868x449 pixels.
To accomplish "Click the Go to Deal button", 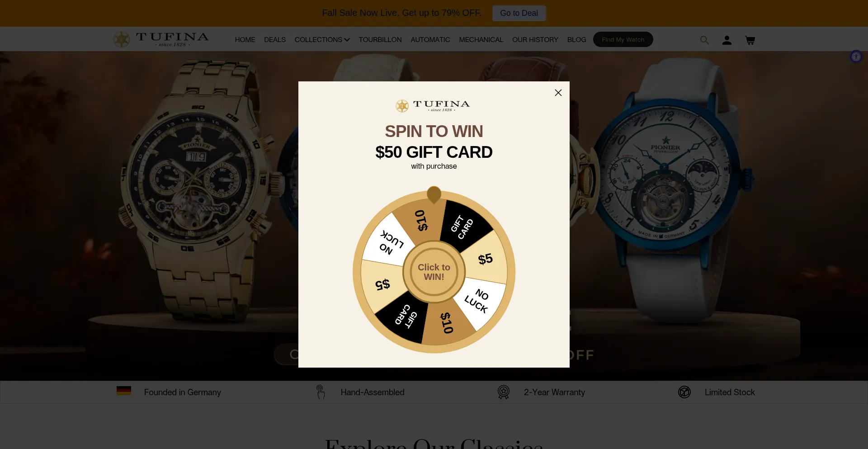I will point(519,13).
